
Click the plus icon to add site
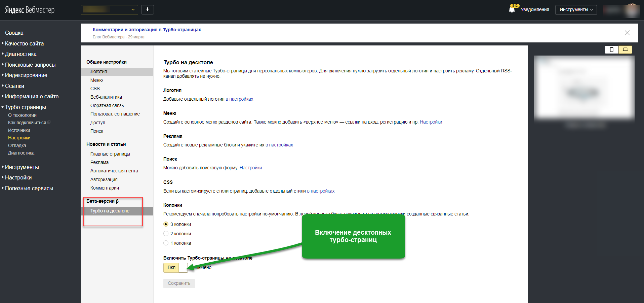point(148,10)
